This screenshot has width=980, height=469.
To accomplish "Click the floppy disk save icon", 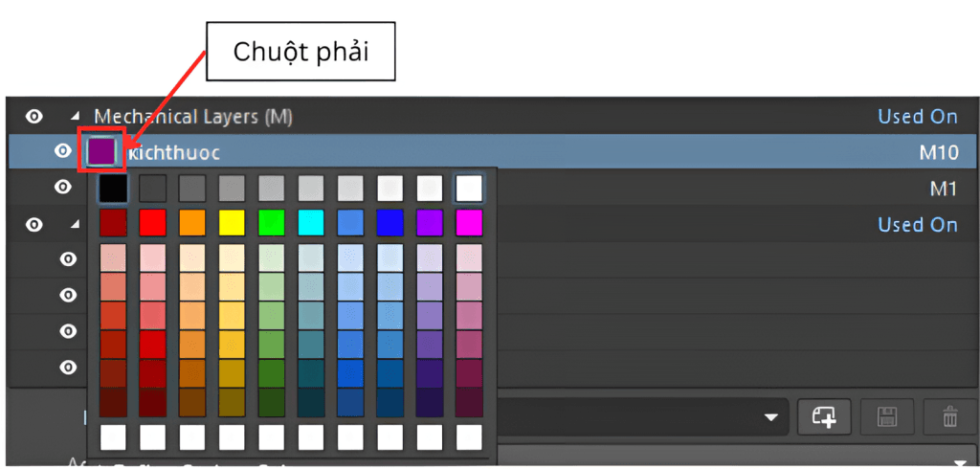I will (x=886, y=416).
